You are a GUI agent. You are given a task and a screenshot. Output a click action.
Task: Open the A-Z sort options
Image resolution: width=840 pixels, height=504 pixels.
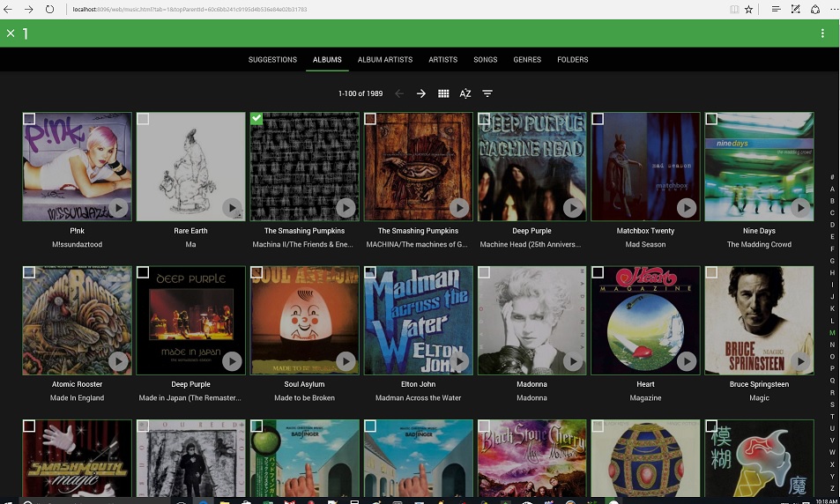tap(465, 93)
